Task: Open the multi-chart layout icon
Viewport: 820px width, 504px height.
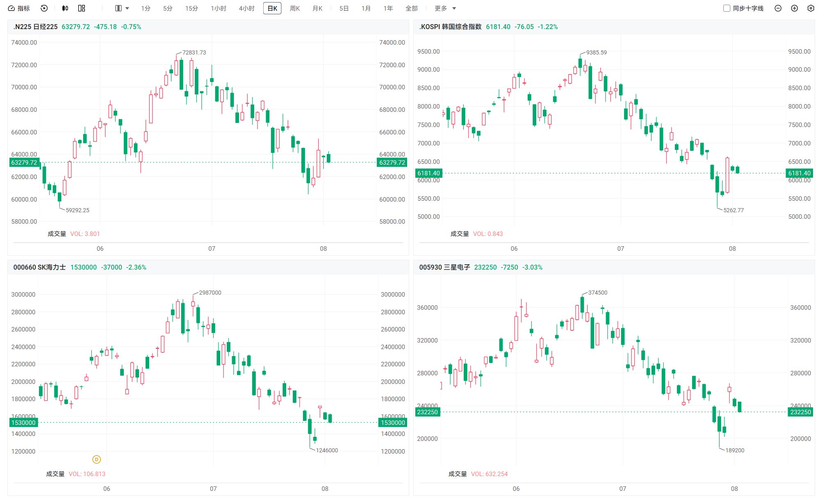Action: click(82, 8)
